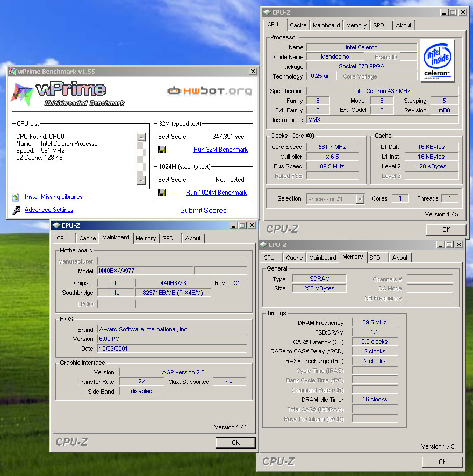473x476 pixels.
Task: Click the Level 2 cache 128 KBytes field
Action: (432, 166)
